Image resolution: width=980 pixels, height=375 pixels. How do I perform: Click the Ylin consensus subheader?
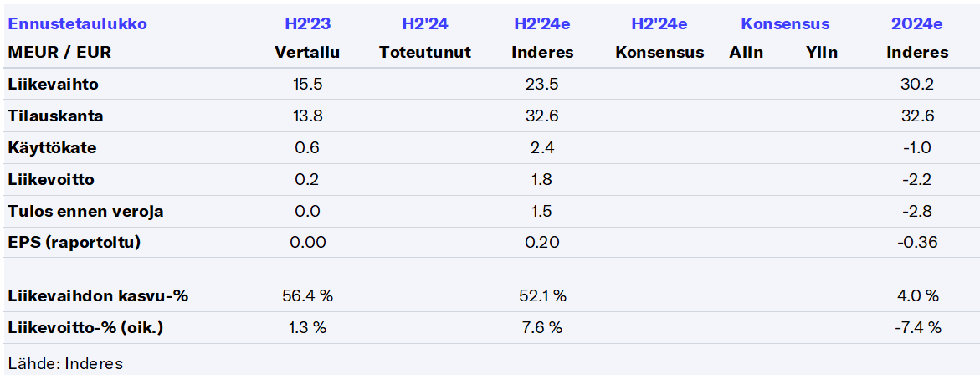[x=822, y=52]
